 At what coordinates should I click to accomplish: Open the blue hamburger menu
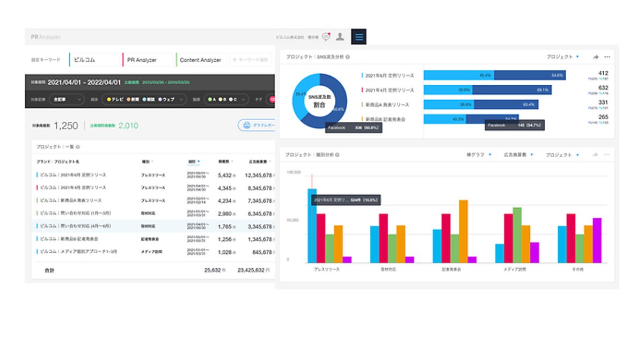click(x=358, y=37)
